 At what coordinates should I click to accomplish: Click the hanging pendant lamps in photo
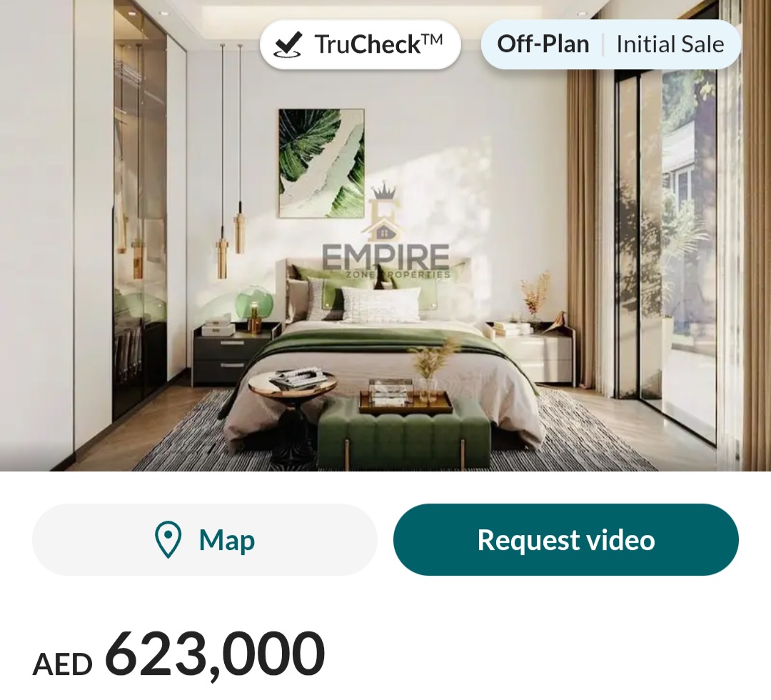coord(231,162)
